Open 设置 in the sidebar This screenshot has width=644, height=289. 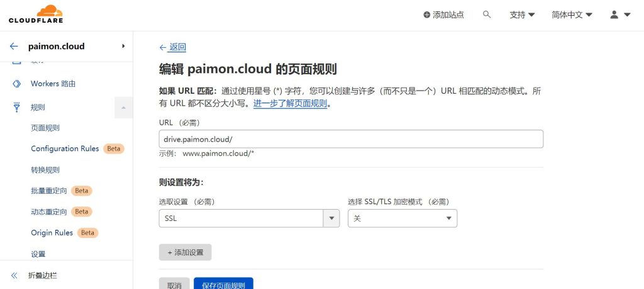point(38,254)
